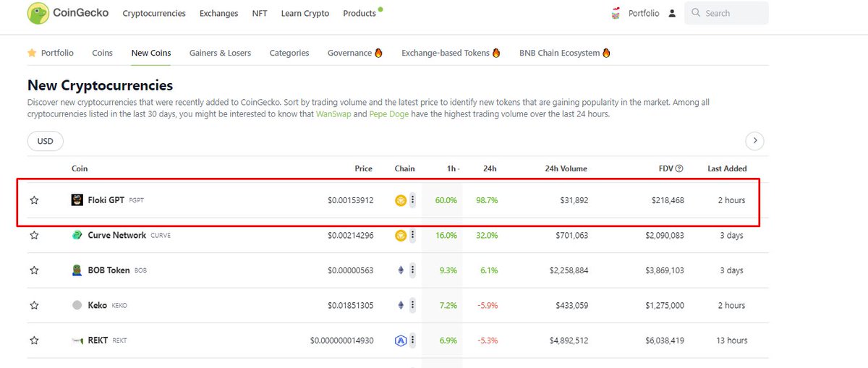The width and height of the screenshot is (868, 368).
Task: Open the Products menu
Action: pyautogui.click(x=359, y=13)
